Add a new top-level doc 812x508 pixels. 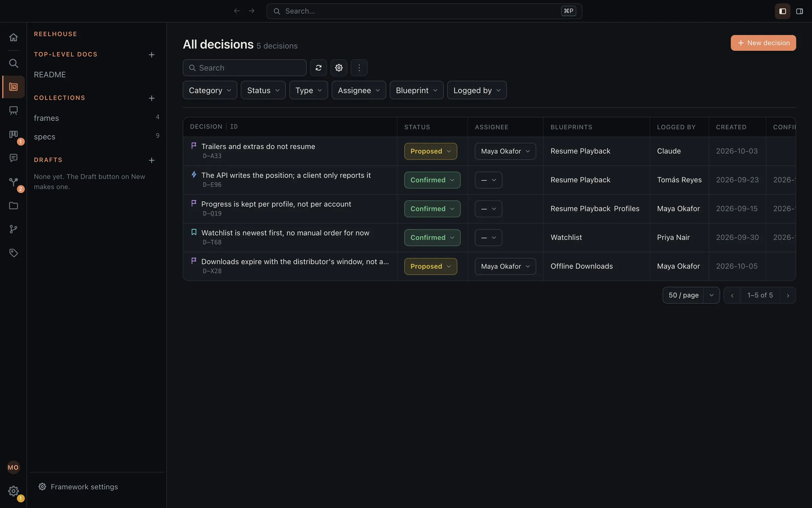pos(152,55)
